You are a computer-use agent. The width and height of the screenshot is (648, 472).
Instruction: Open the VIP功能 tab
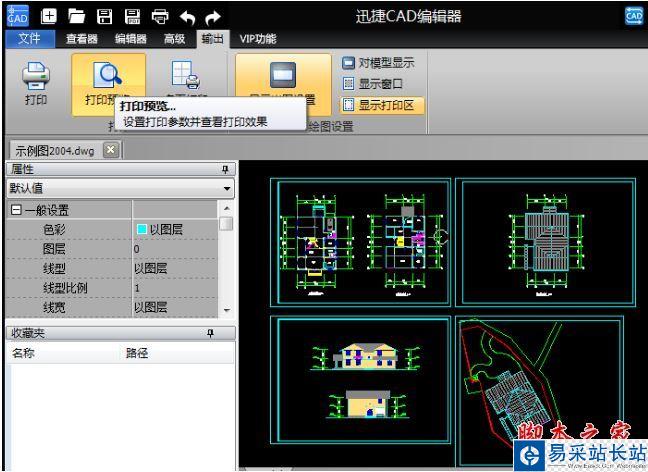coord(258,39)
